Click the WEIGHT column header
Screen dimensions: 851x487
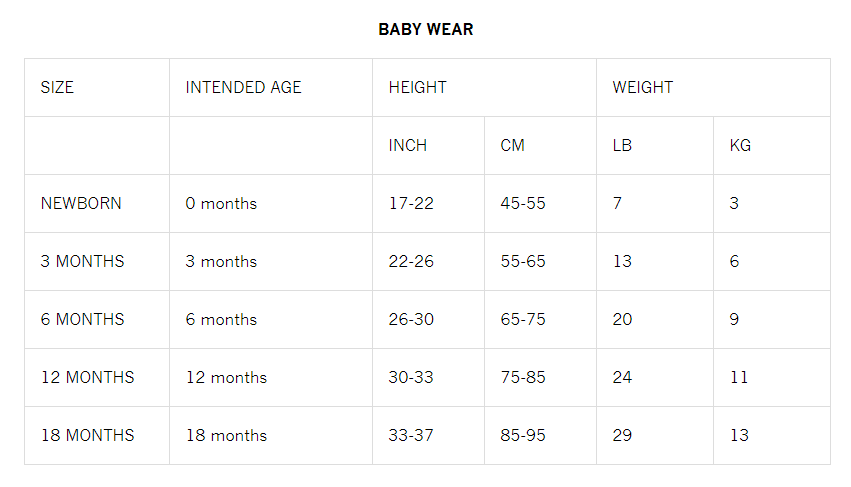pyautogui.click(x=642, y=88)
